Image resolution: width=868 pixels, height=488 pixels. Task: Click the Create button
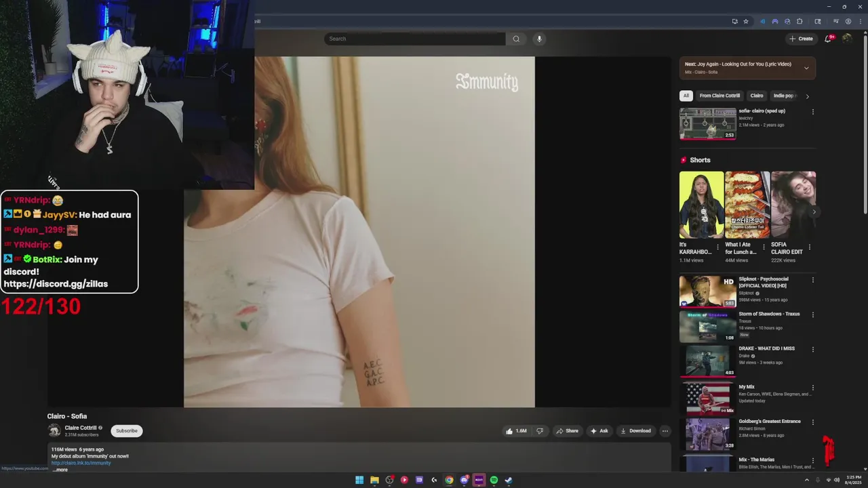click(x=801, y=39)
